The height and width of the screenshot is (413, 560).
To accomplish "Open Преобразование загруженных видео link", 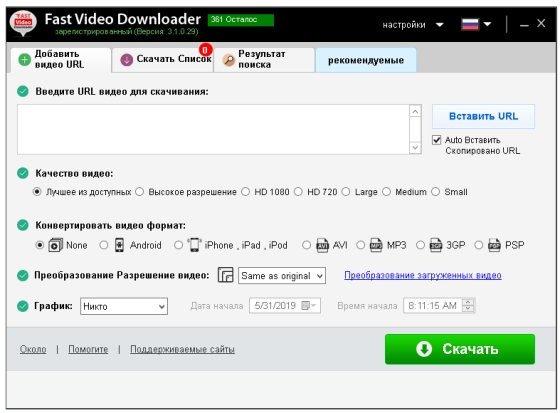I will pos(423,275).
